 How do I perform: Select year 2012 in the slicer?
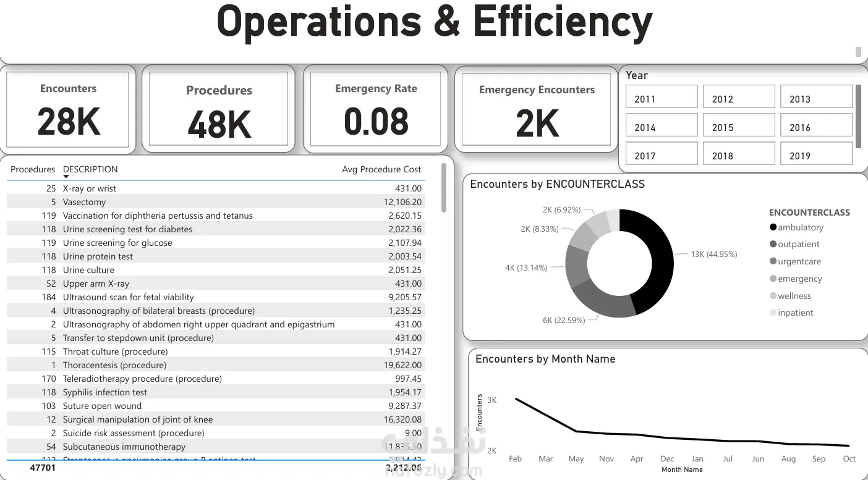coord(739,97)
